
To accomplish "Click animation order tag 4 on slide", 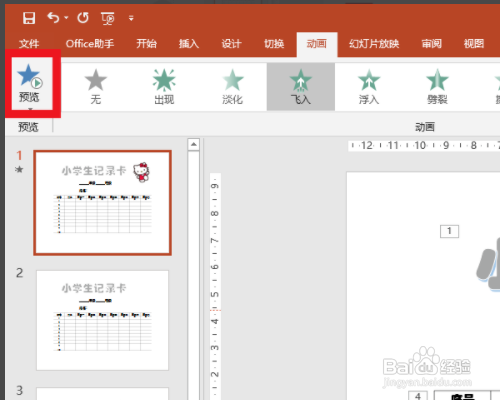I will point(418,396).
